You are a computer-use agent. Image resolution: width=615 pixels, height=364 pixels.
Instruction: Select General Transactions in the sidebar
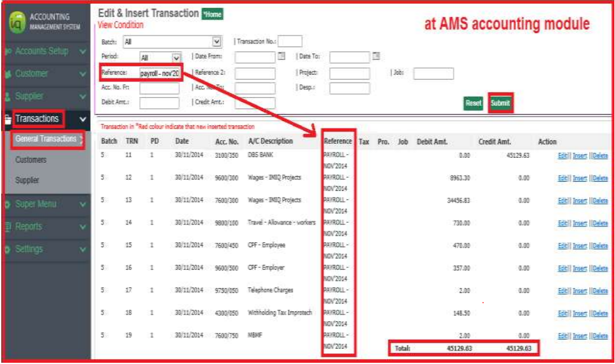click(46, 139)
